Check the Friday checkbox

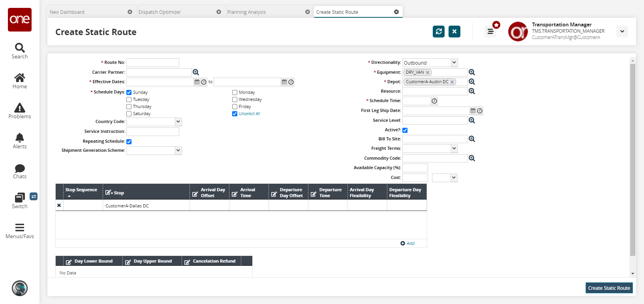(235, 106)
